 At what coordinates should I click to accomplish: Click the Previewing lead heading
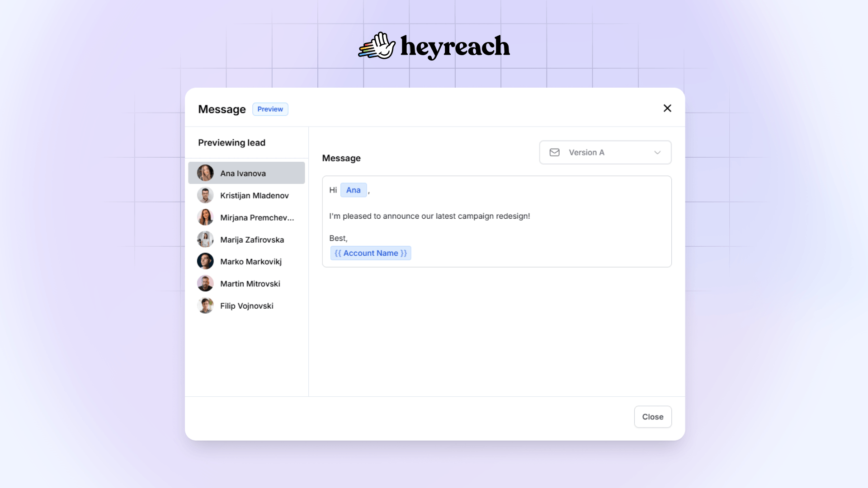231,143
